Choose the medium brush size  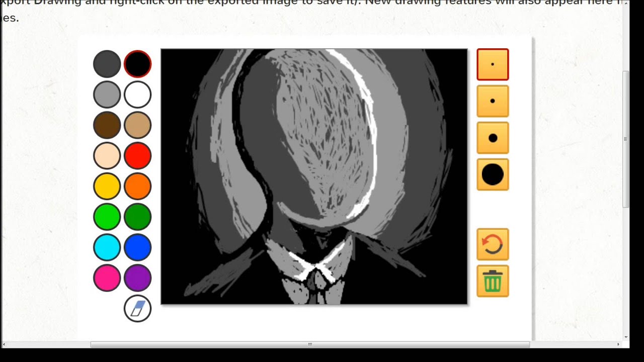point(493,138)
